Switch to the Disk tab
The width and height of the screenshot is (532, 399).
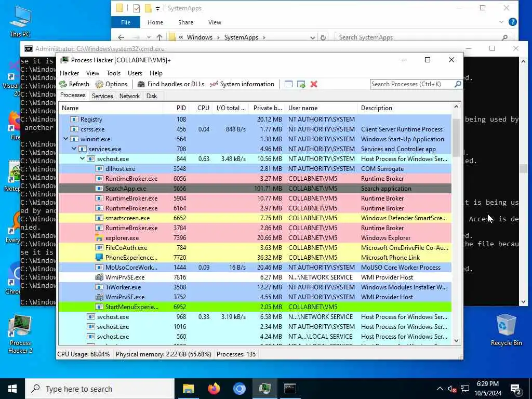(152, 96)
